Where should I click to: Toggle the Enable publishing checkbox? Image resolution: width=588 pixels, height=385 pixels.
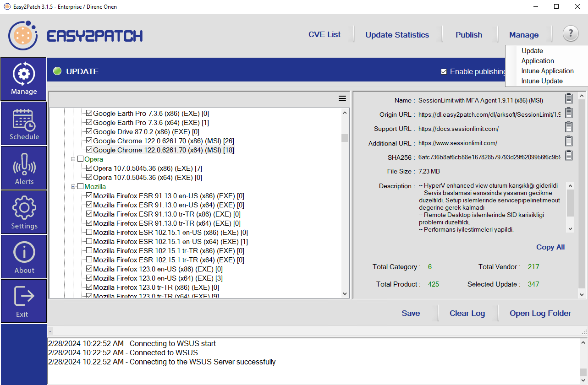[x=444, y=71]
